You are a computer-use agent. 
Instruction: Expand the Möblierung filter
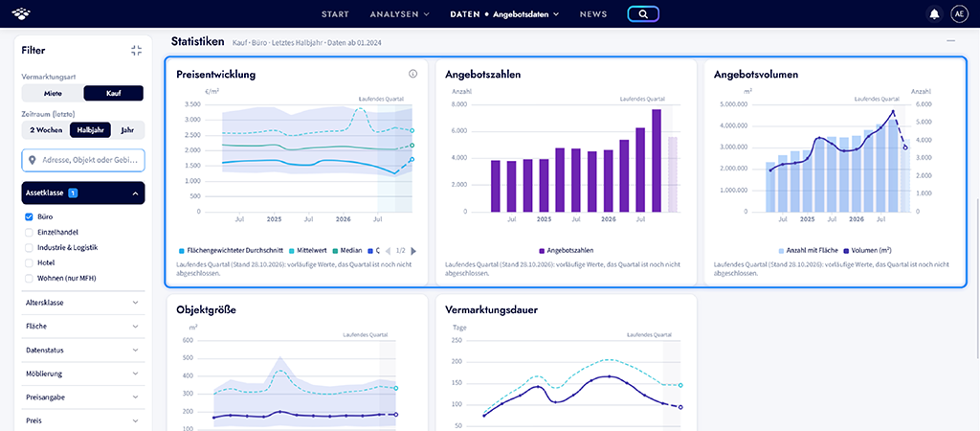tap(83, 374)
